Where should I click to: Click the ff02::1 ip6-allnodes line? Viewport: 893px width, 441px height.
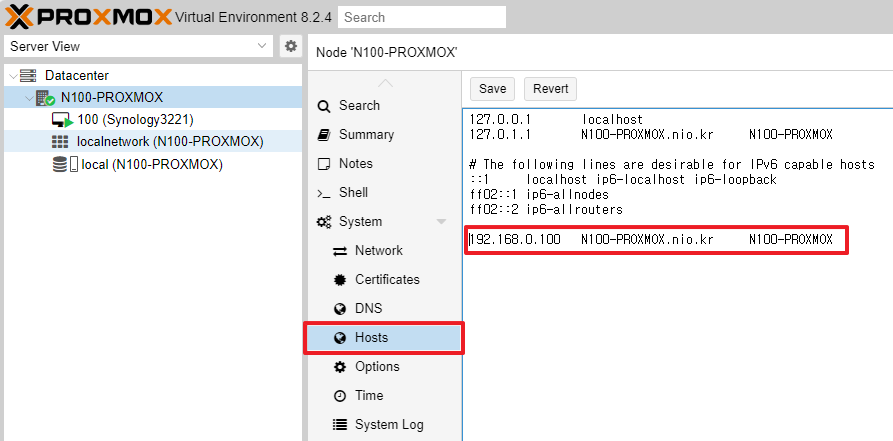click(x=539, y=194)
